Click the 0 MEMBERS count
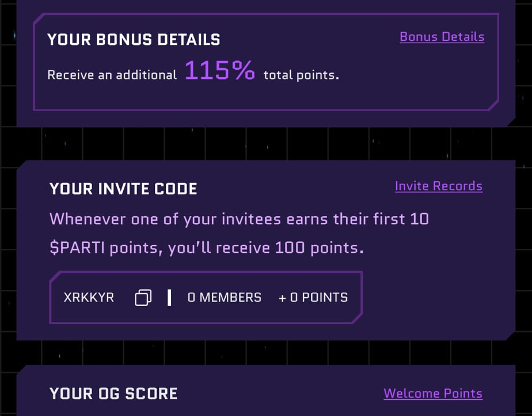532x416 pixels. pyautogui.click(x=225, y=297)
